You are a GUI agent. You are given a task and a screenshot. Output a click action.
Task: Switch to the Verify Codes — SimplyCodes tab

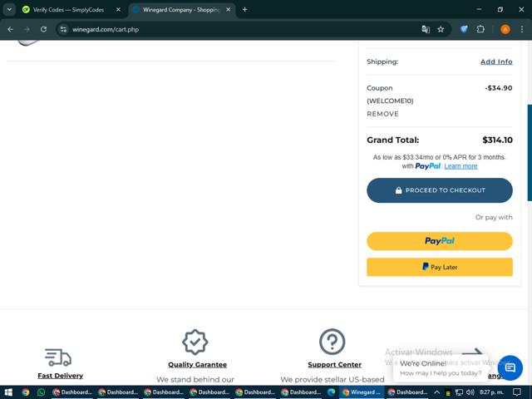coord(68,10)
